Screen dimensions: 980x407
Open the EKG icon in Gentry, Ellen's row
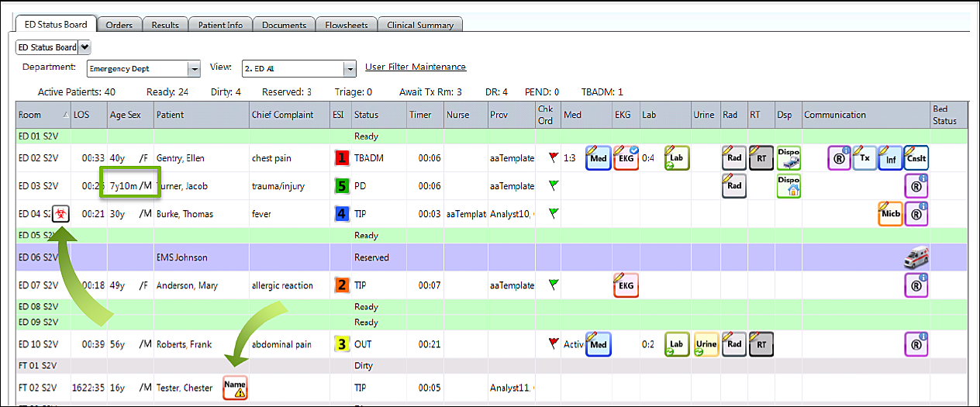click(x=626, y=158)
